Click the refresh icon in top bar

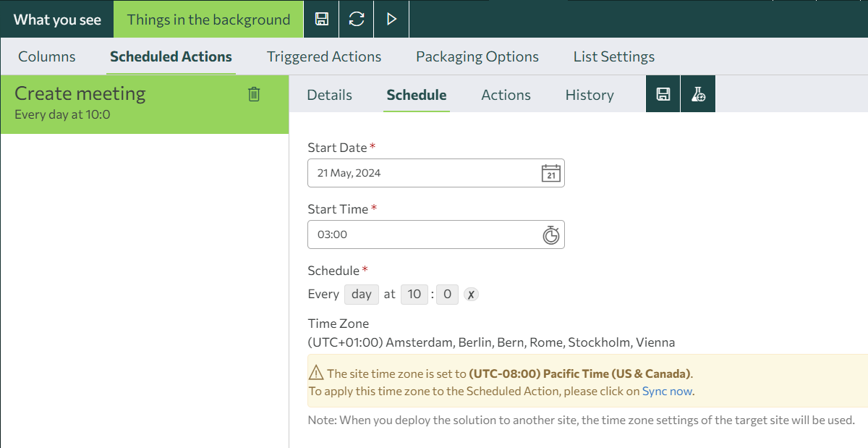pyautogui.click(x=357, y=19)
